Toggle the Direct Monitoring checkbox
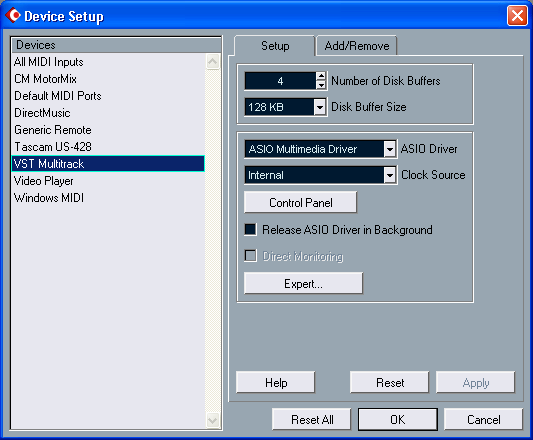The image size is (533, 440). tap(251, 256)
